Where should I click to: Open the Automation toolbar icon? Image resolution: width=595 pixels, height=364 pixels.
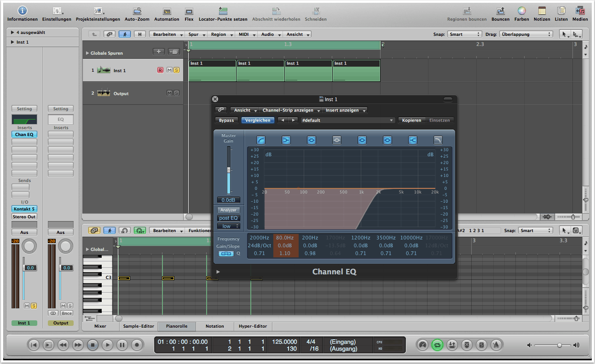(x=167, y=11)
